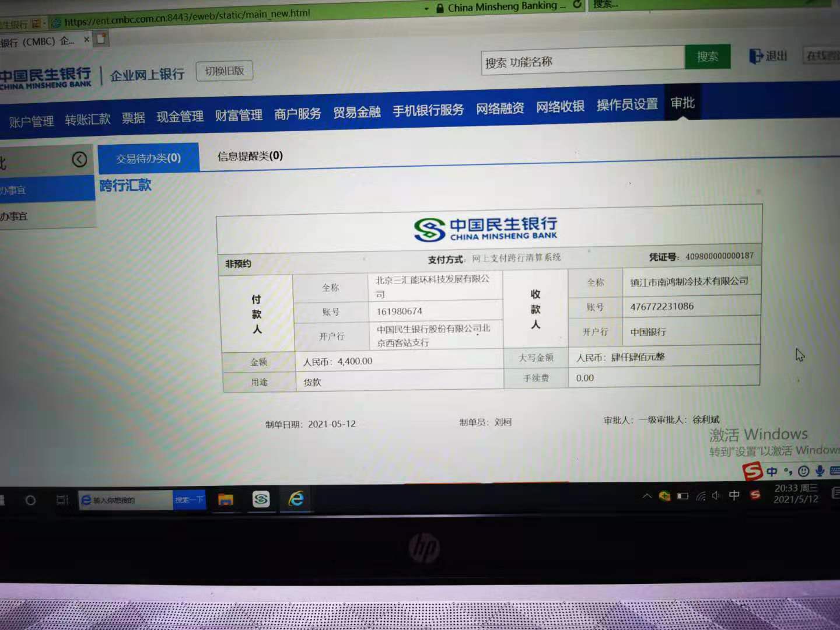
Task: Click the microphone on Sogou input bar
Action: [820, 471]
